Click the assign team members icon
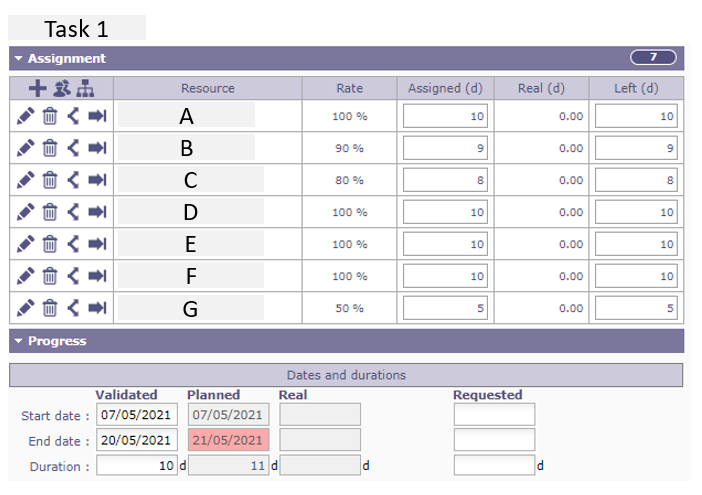 [61, 88]
